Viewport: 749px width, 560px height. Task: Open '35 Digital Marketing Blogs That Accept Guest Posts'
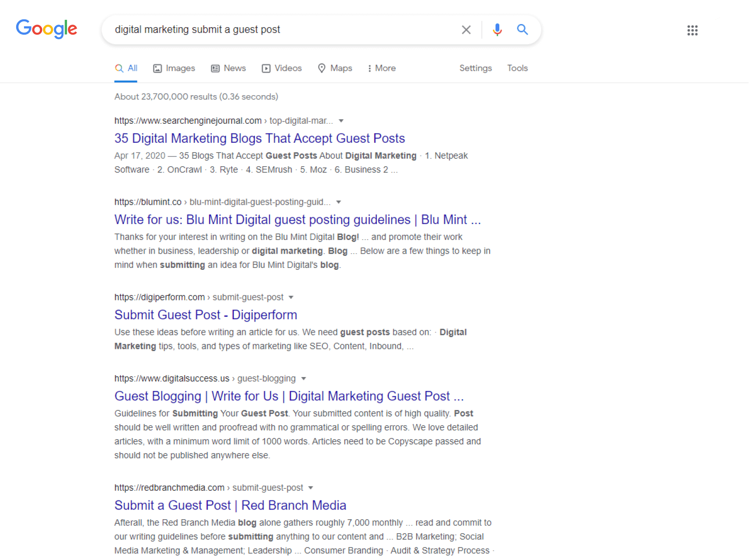pyautogui.click(x=259, y=138)
